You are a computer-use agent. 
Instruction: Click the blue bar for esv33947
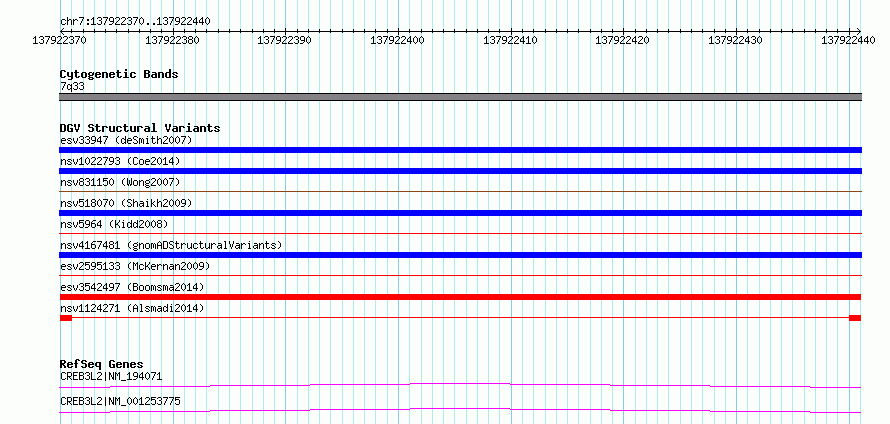click(460, 150)
